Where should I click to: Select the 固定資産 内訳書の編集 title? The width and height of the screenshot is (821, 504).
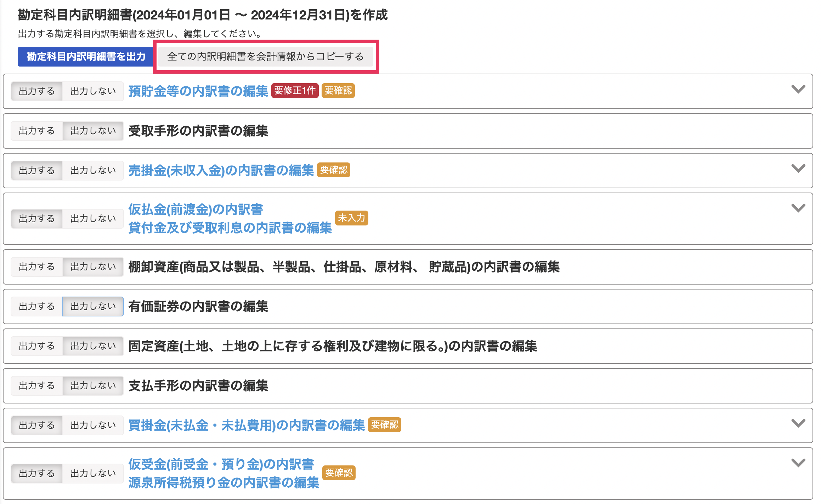coord(333,346)
